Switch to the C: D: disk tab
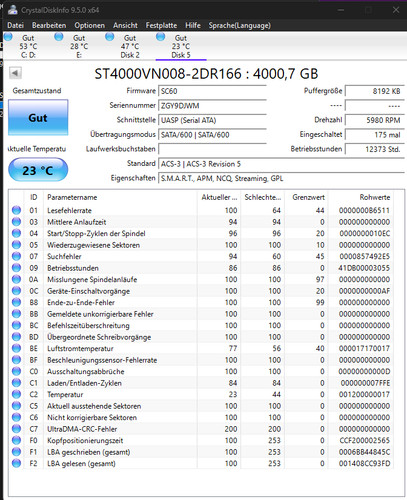Image resolution: width=407 pixels, height=500 pixels. click(x=28, y=46)
